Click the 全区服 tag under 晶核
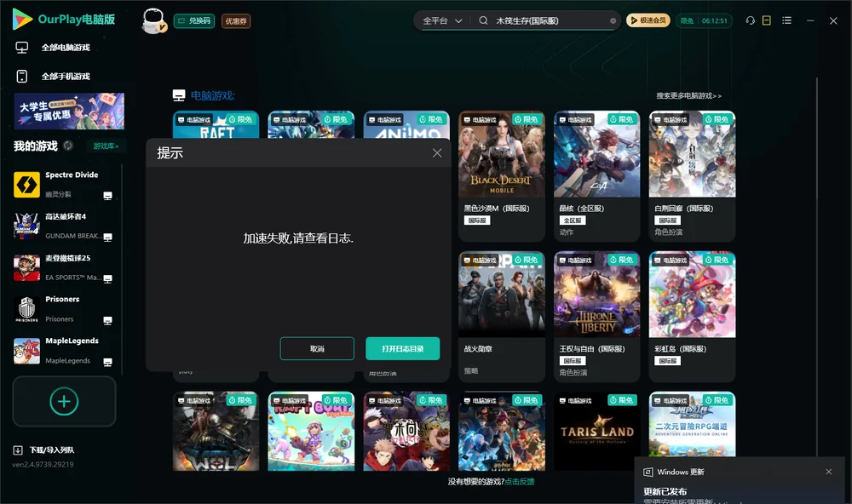852x504 pixels. [x=573, y=220]
